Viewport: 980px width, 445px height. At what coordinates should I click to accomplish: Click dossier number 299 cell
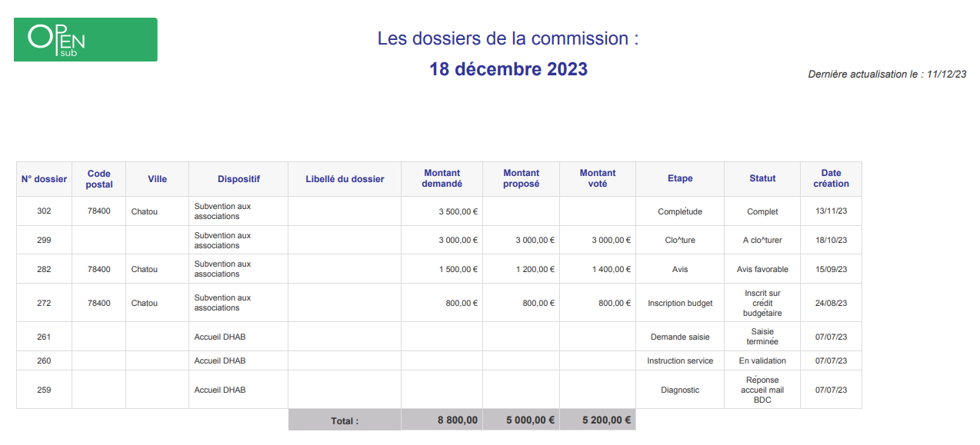click(44, 241)
